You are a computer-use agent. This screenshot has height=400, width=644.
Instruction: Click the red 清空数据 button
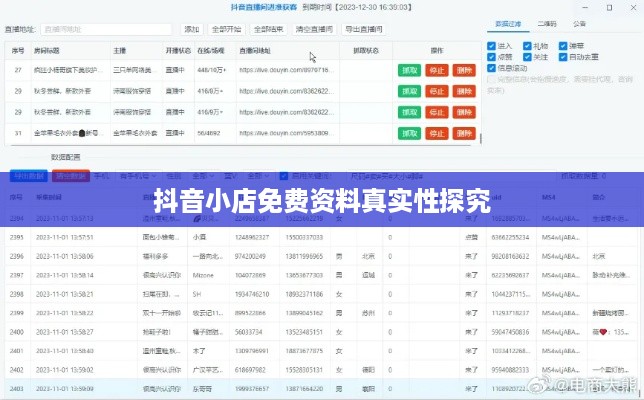pos(71,176)
